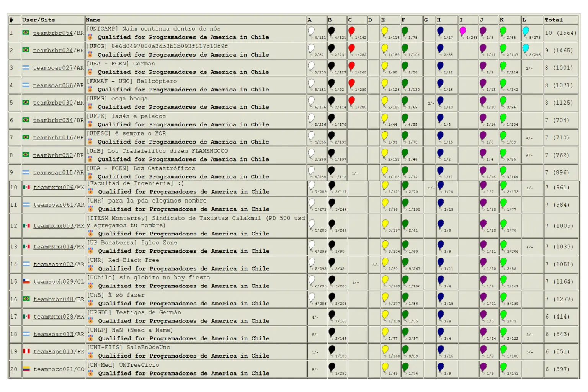Click the medal icon in UNTreeCiclo's row
This screenshot has width=588, height=392.
click(90, 373)
